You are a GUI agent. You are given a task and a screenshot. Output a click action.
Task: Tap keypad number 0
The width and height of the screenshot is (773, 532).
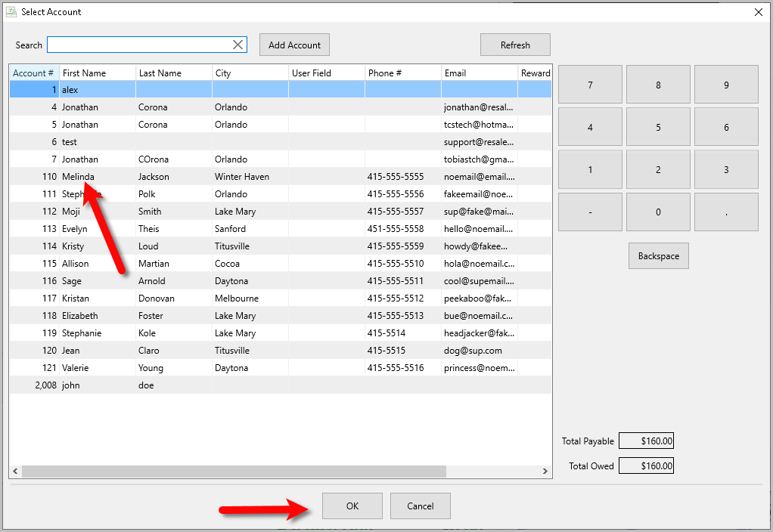tap(658, 212)
